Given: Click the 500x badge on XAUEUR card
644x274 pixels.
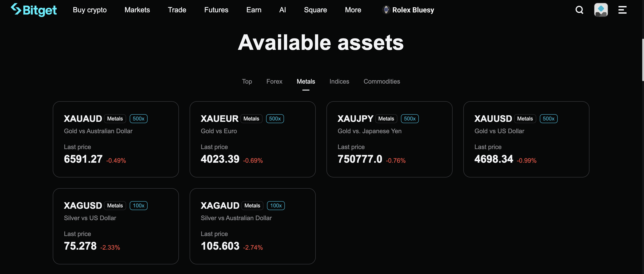Looking at the screenshot, I should coord(275,119).
